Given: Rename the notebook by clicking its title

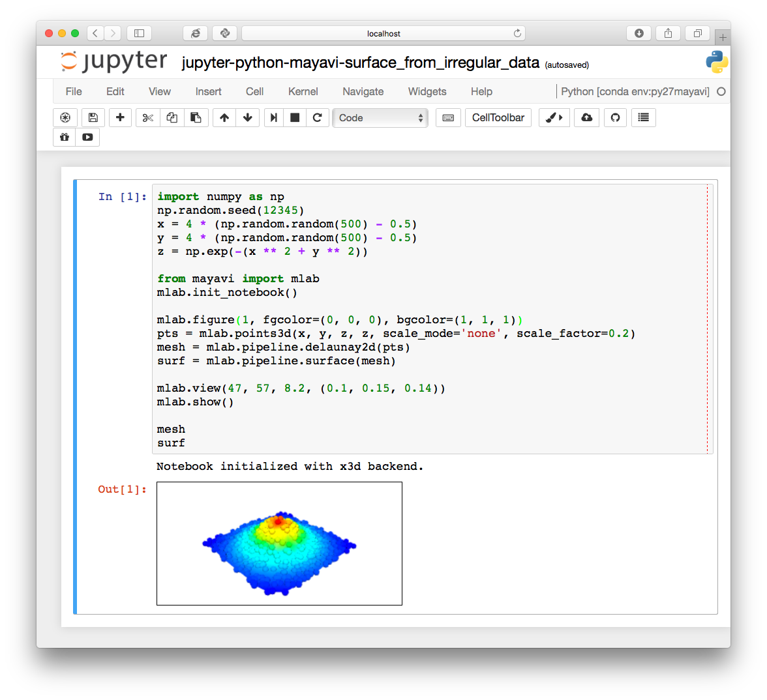Looking at the screenshot, I should 361,63.
